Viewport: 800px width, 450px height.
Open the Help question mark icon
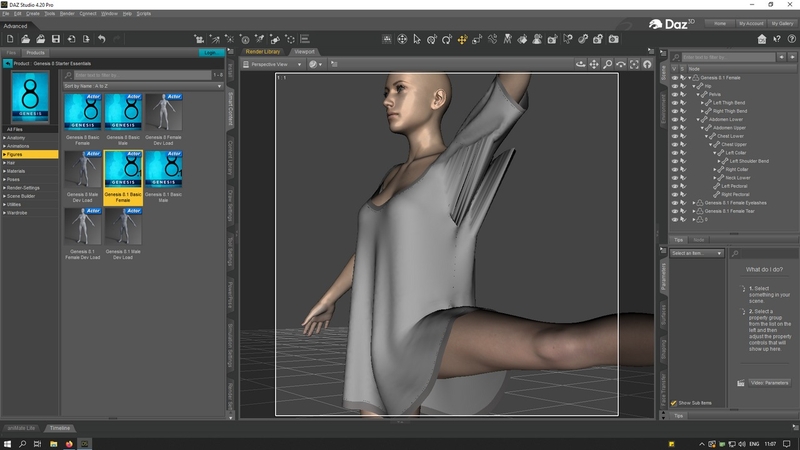(x=792, y=39)
